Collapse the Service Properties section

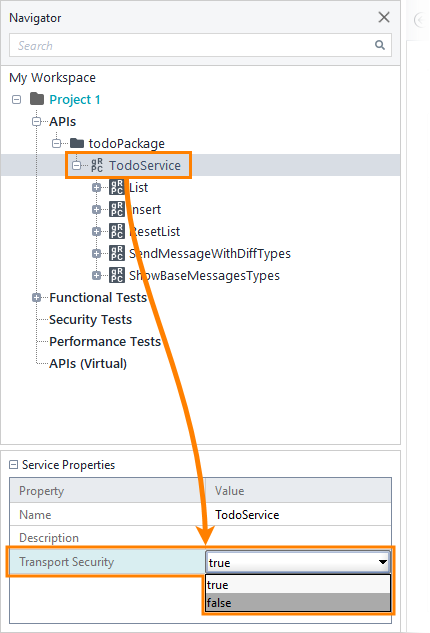coord(14,465)
